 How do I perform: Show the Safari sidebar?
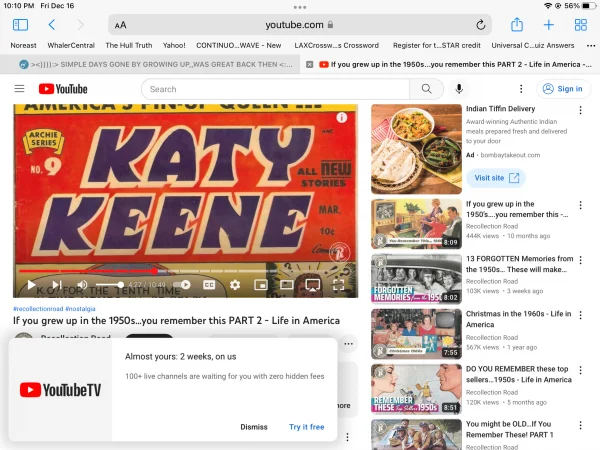(x=20, y=25)
